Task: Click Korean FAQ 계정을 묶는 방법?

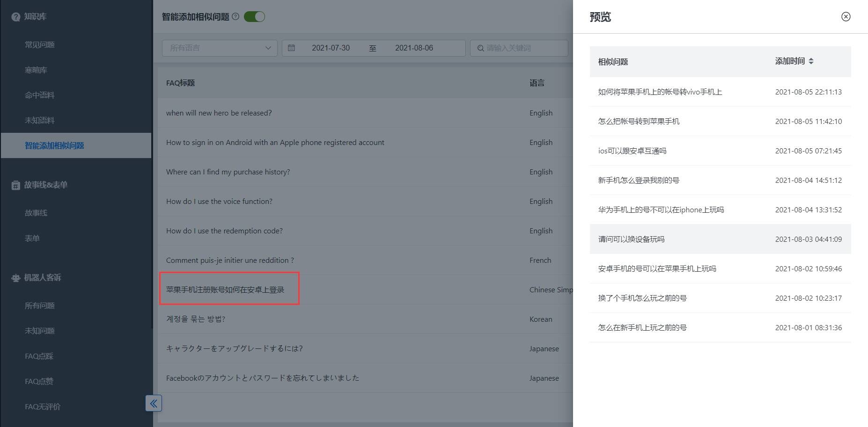Action: [196, 319]
